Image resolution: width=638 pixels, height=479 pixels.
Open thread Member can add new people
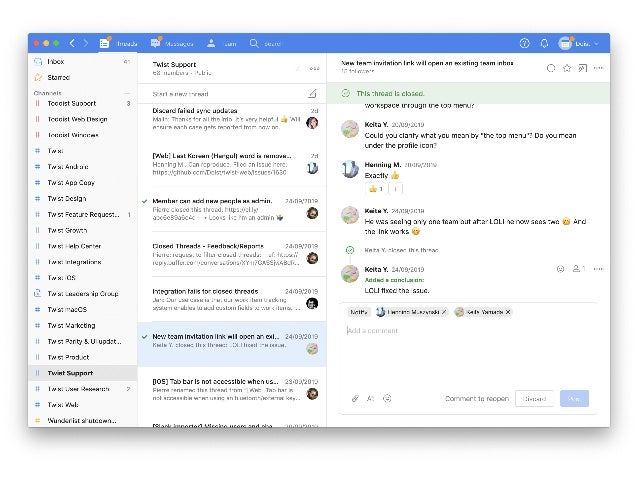pos(232,210)
